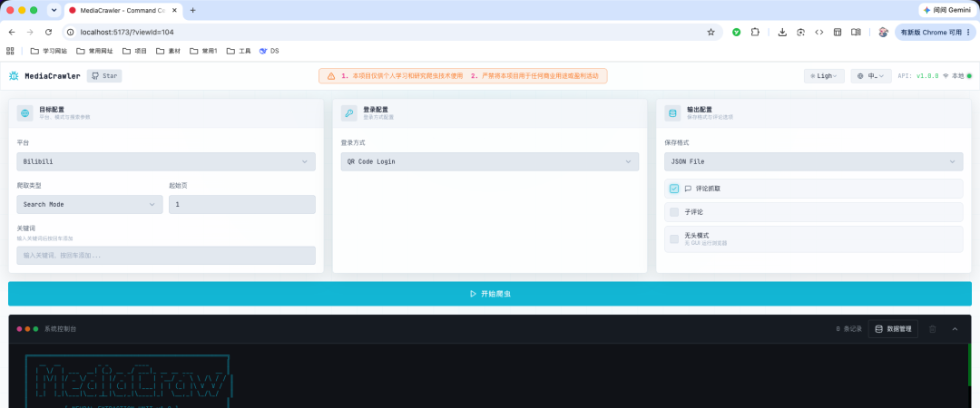980x408 pixels.
Task: Open the 常用网址 bookmark folder
Action: (94, 51)
